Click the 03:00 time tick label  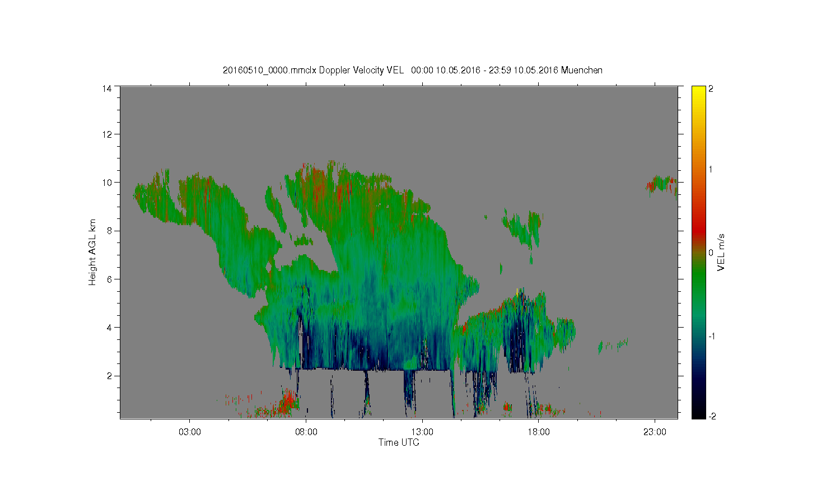(190, 432)
